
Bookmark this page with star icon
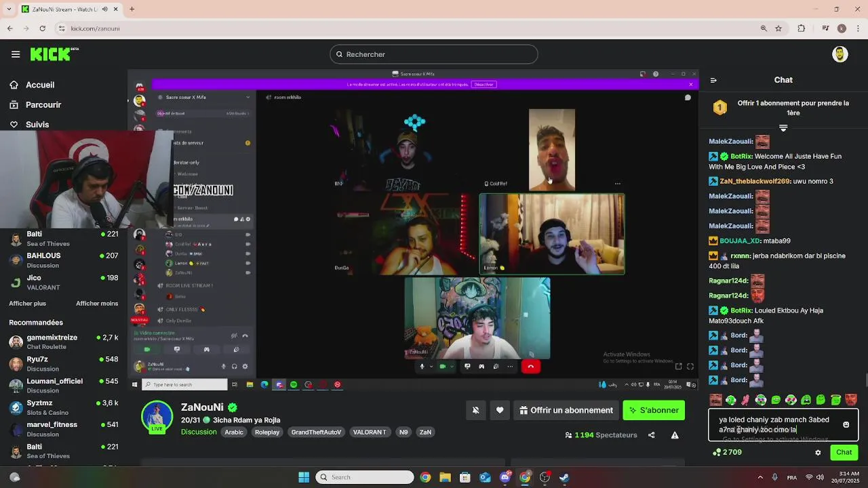pyautogui.click(x=778, y=28)
